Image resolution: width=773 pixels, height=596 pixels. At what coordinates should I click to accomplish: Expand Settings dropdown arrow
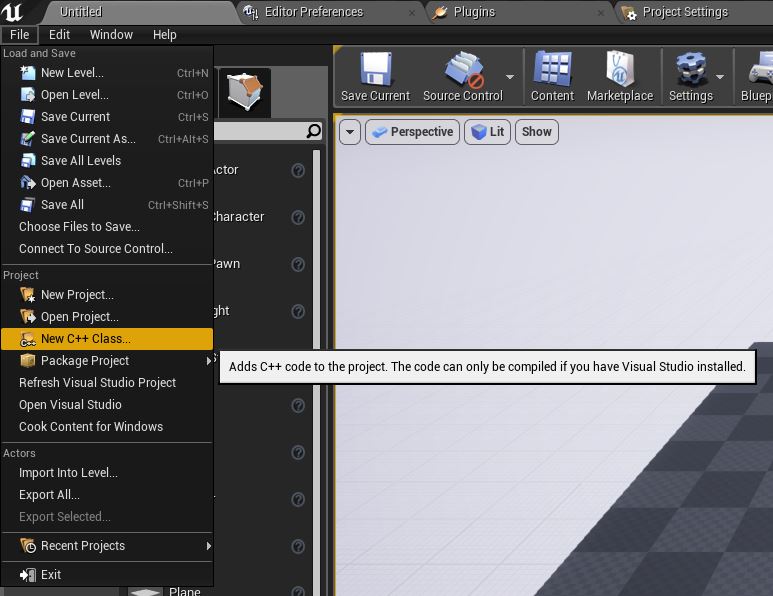point(720,77)
